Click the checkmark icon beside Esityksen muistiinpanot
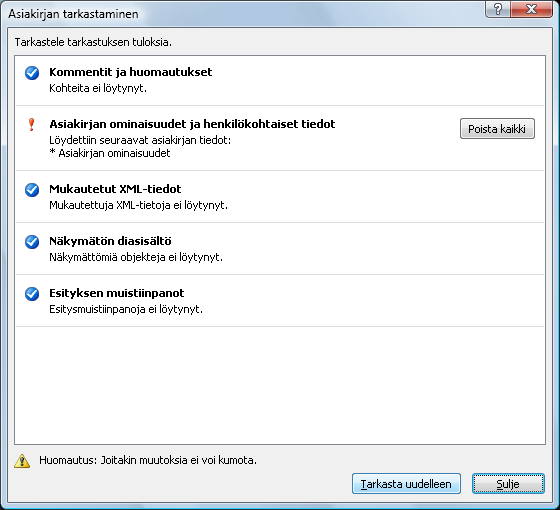Viewport: 560px width, 510px height. [x=32, y=294]
